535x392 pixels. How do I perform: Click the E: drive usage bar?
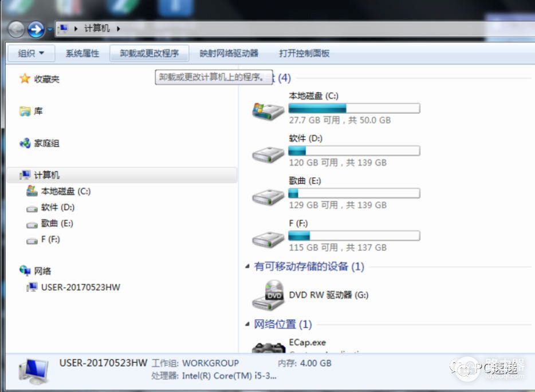coord(354,193)
